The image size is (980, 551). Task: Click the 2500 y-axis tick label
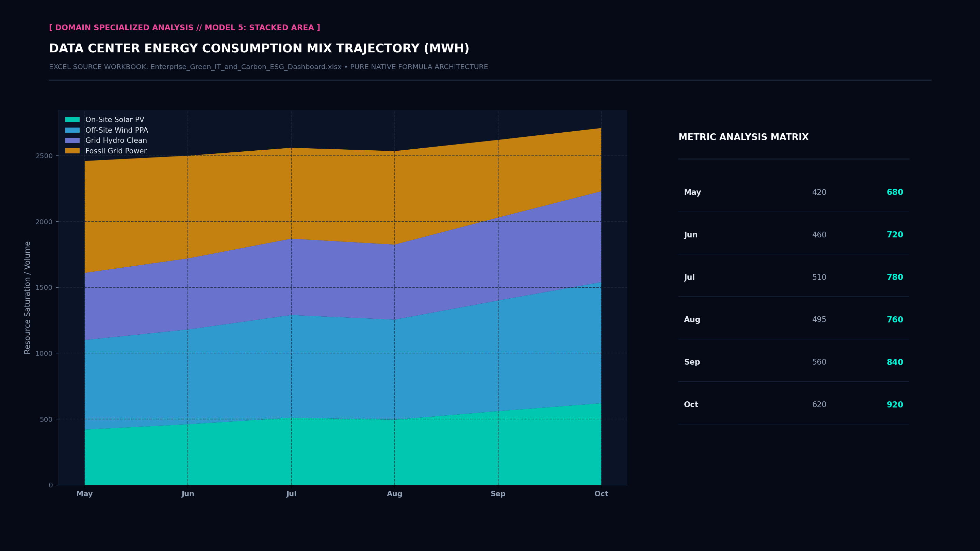(44, 156)
